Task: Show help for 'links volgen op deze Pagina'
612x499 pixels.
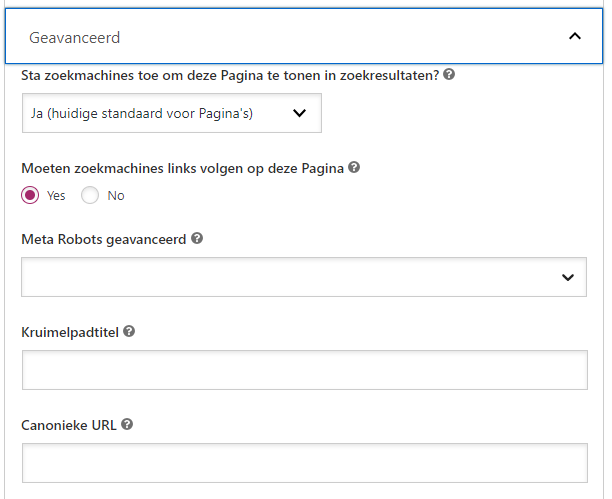Action: (x=354, y=168)
